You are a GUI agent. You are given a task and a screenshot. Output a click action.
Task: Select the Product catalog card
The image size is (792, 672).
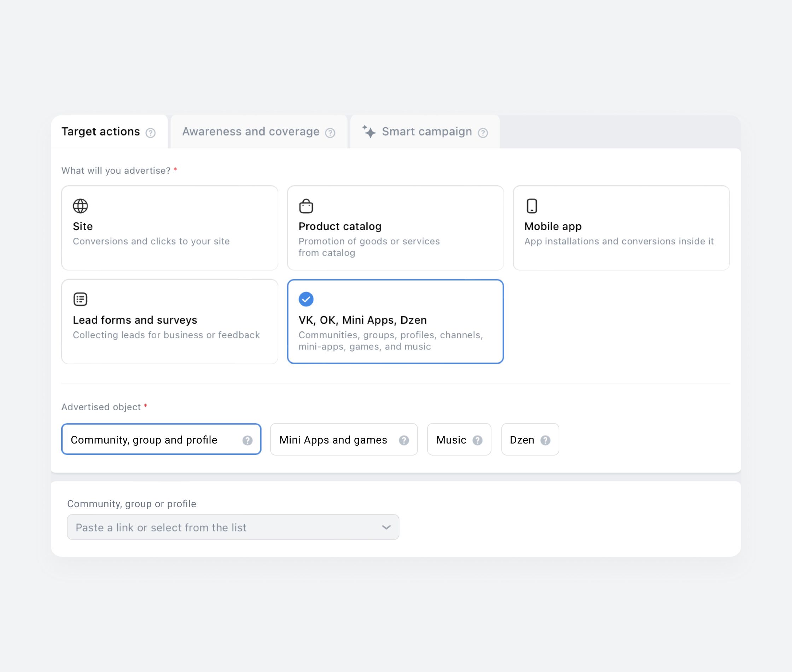[x=395, y=228]
